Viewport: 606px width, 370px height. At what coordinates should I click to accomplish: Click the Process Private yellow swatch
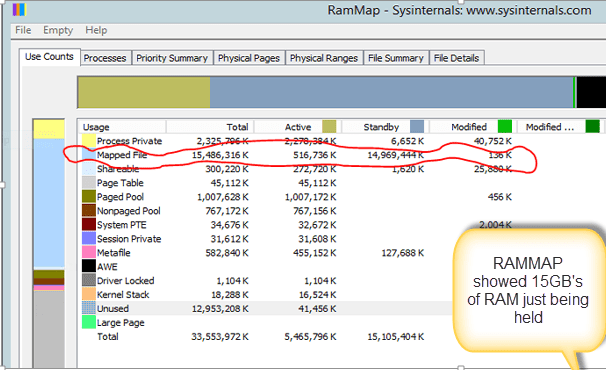coord(89,141)
